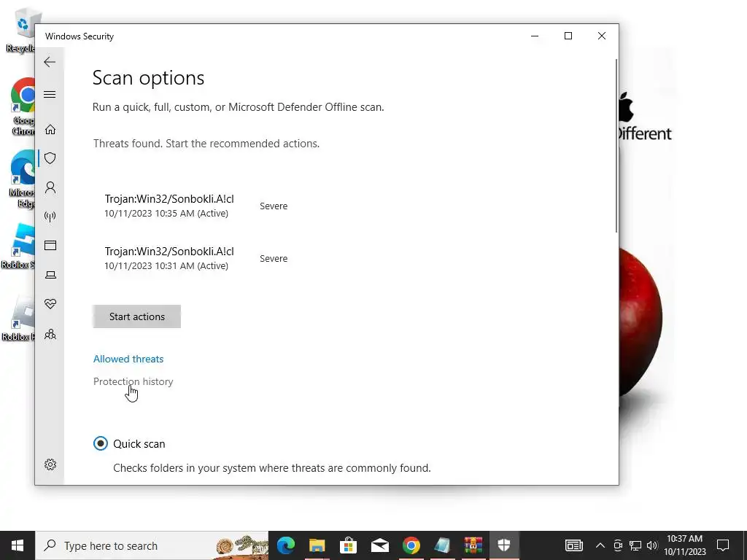Click Windows Security shield taskbar icon
The width and height of the screenshot is (747, 560).
(x=504, y=545)
